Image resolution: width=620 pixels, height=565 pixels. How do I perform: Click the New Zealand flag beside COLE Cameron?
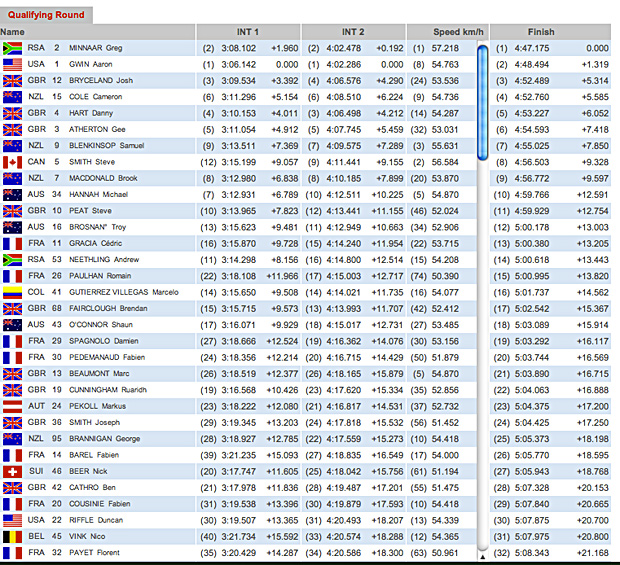click(14, 97)
